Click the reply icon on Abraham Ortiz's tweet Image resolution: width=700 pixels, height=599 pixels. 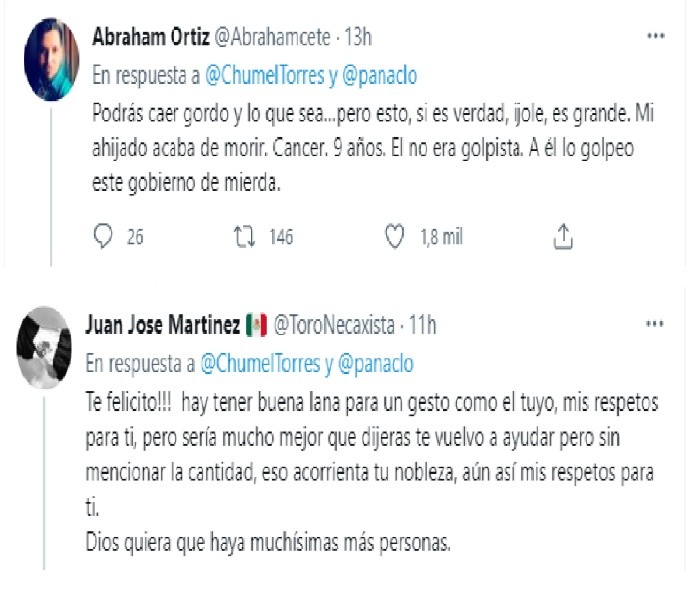pos(102,237)
